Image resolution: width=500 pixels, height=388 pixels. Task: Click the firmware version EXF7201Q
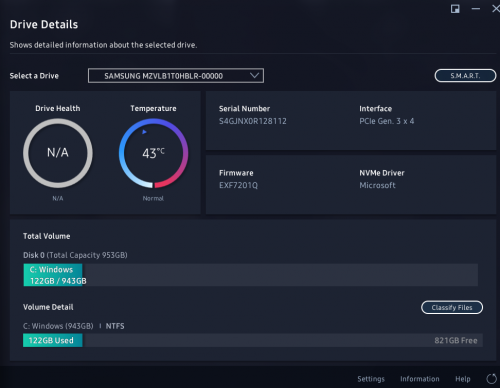click(238, 185)
